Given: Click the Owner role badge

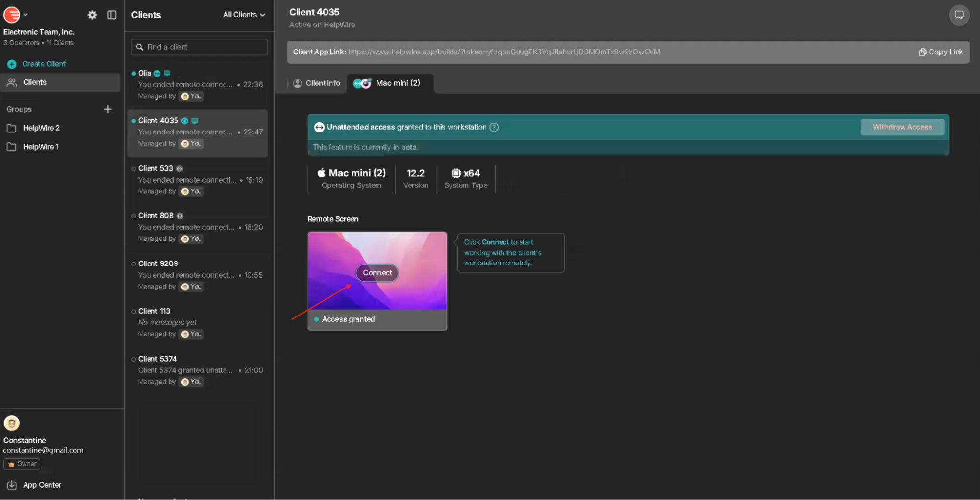Looking at the screenshot, I should (22, 464).
